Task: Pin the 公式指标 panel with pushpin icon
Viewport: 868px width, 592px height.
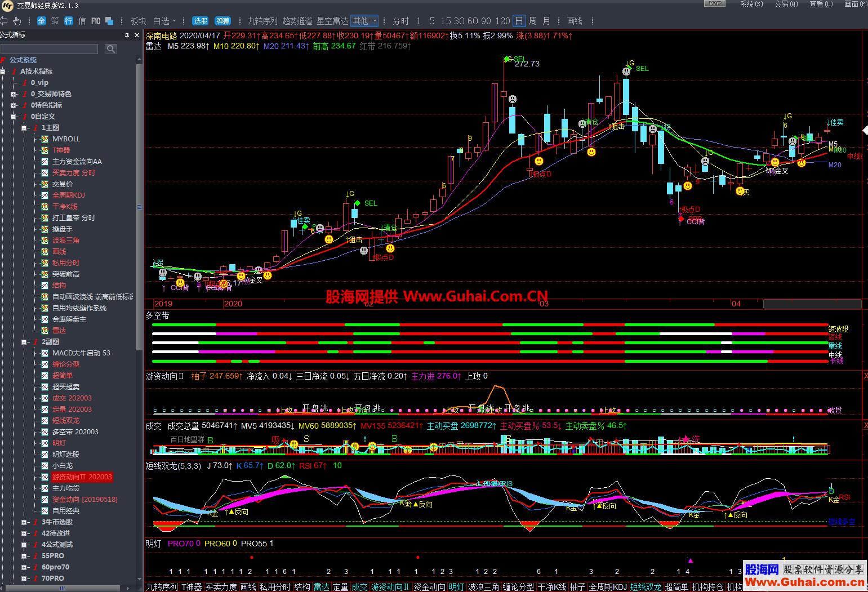Action: point(127,35)
